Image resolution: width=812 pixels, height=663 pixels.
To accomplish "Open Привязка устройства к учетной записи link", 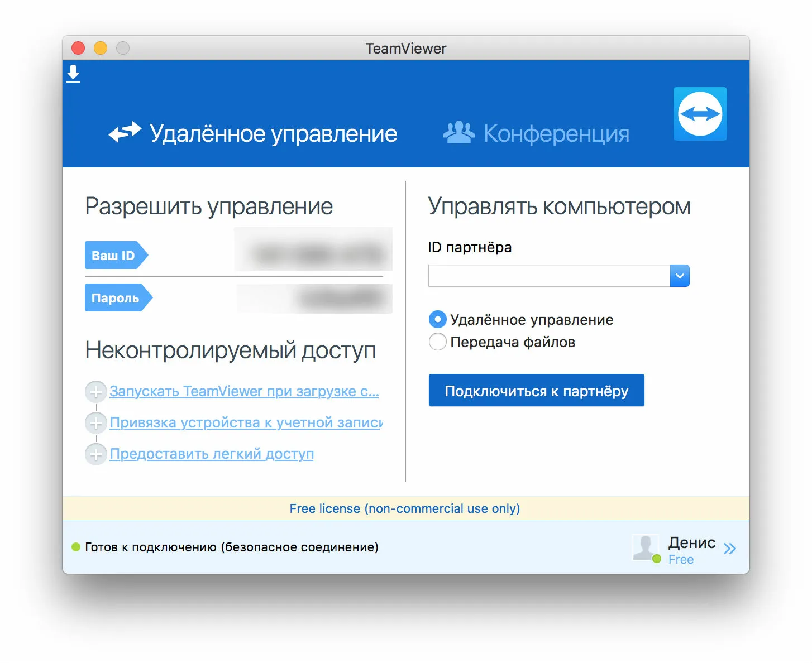I will click(x=246, y=423).
